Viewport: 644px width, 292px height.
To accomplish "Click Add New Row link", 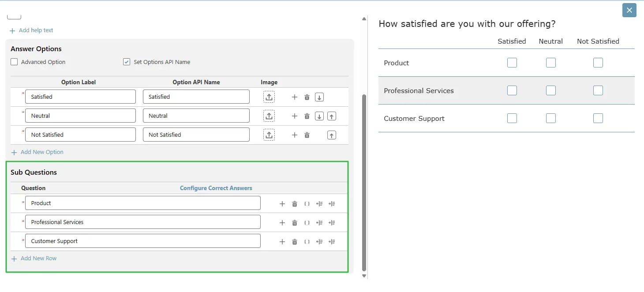I will point(34,258).
